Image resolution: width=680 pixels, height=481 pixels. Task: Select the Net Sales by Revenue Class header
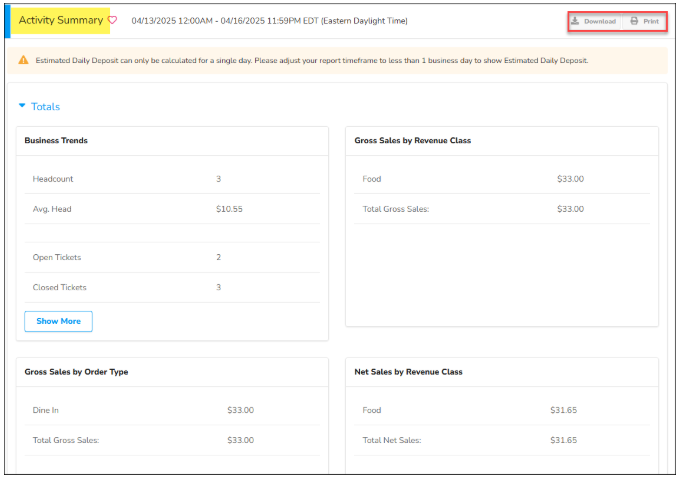pos(408,372)
